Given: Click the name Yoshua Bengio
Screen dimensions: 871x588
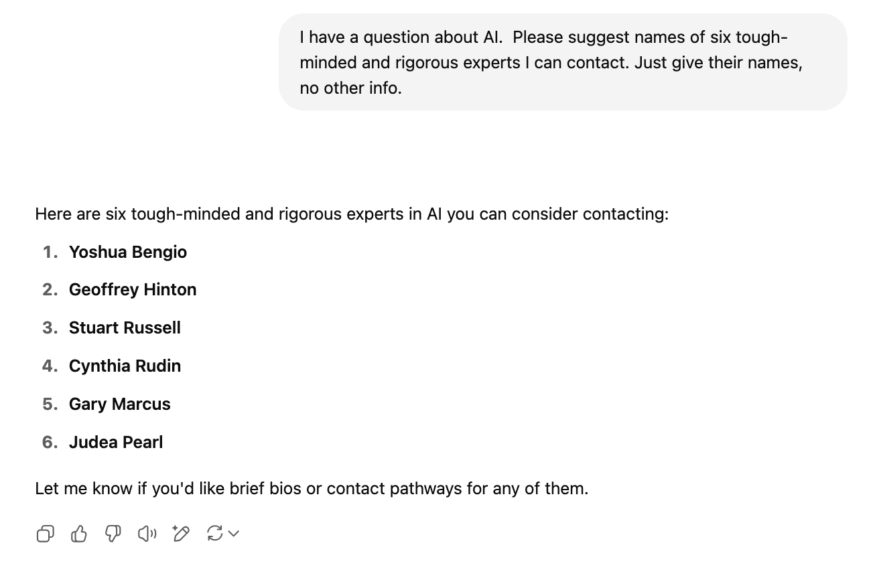Looking at the screenshot, I should (127, 252).
